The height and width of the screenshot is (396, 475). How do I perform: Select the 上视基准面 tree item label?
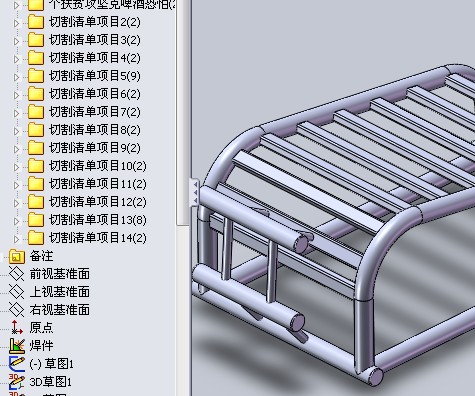(x=60, y=292)
